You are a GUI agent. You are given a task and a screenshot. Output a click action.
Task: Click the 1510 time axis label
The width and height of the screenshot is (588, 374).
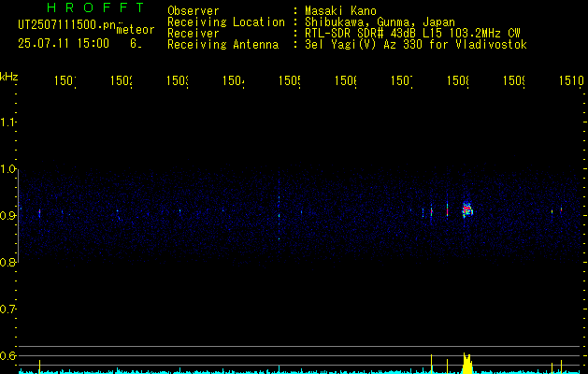point(571,80)
